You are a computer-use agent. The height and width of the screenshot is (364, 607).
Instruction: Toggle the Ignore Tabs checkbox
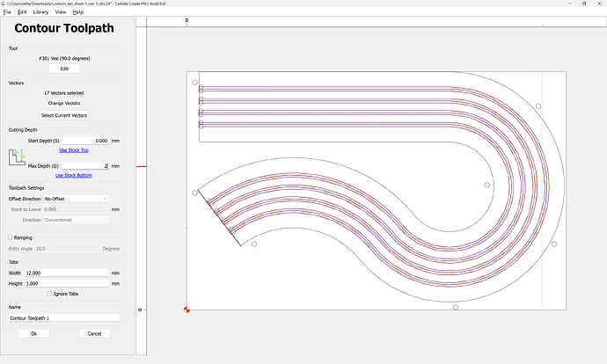tap(49, 293)
